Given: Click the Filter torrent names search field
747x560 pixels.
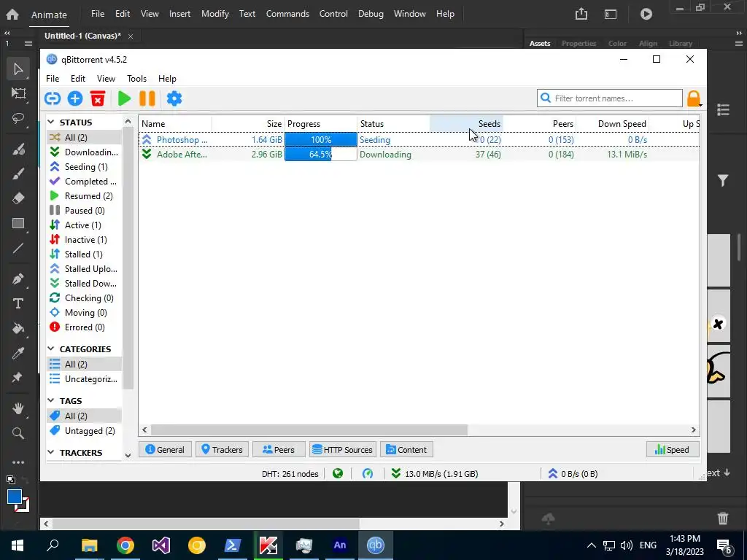Looking at the screenshot, I should click(609, 98).
